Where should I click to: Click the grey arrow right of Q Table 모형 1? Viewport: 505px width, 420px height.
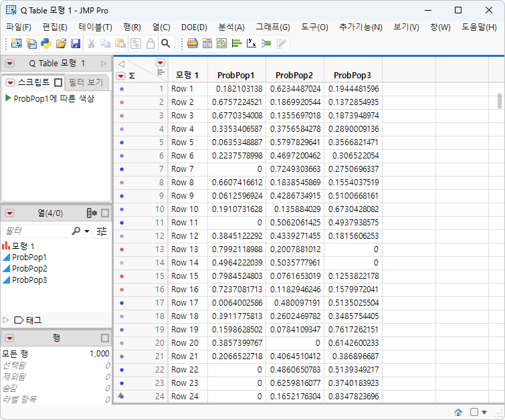[x=104, y=63]
